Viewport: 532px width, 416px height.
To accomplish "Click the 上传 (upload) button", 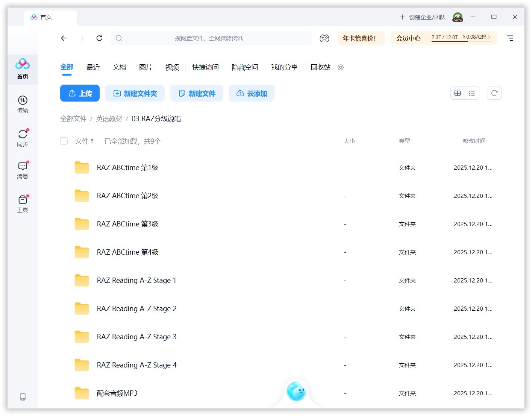I will tap(80, 93).
